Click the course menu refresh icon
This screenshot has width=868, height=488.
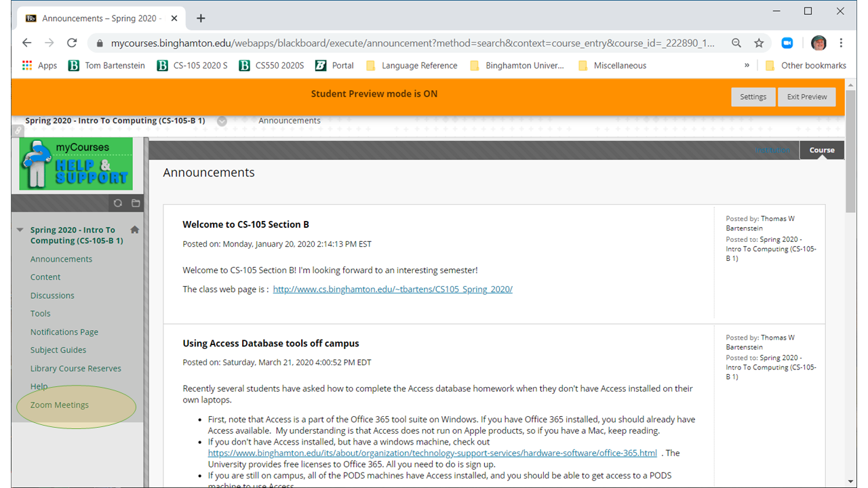coord(118,203)
